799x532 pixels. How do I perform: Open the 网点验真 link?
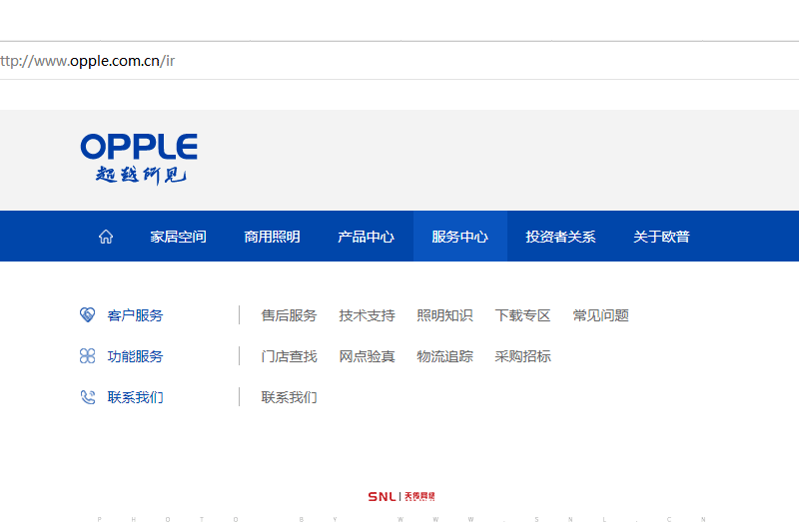(367, 356)
